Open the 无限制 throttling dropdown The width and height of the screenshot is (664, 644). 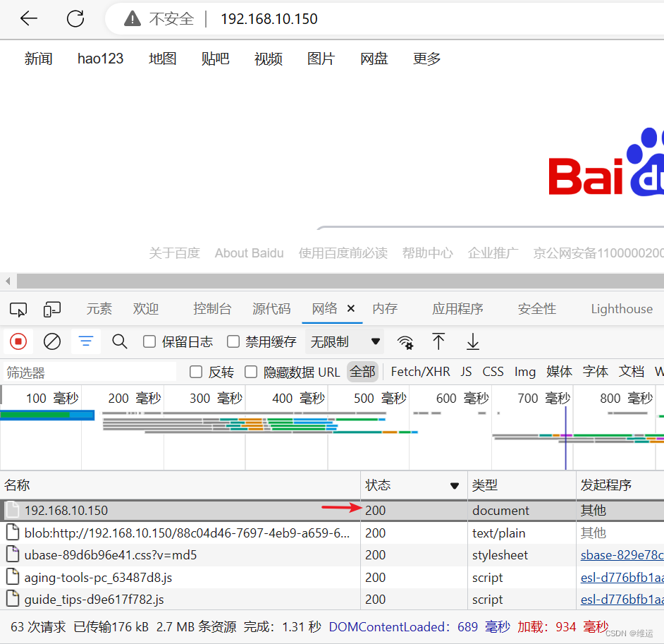click(x=345, y=341)
